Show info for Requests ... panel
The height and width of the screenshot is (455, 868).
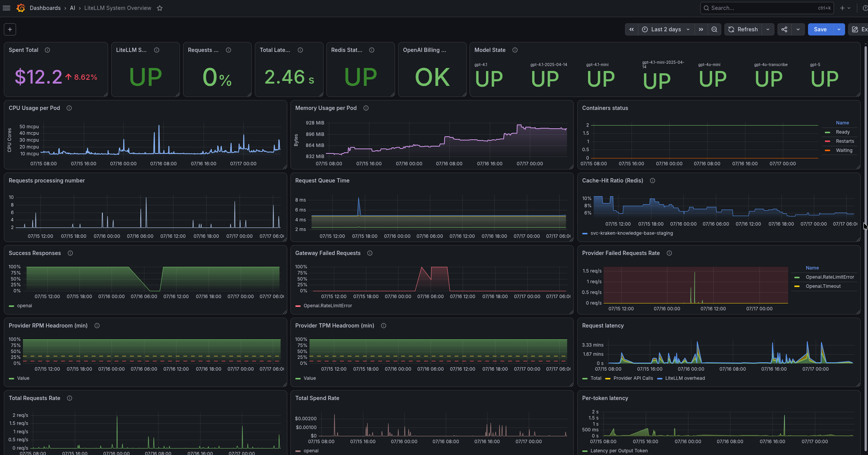tap(228, 50)
